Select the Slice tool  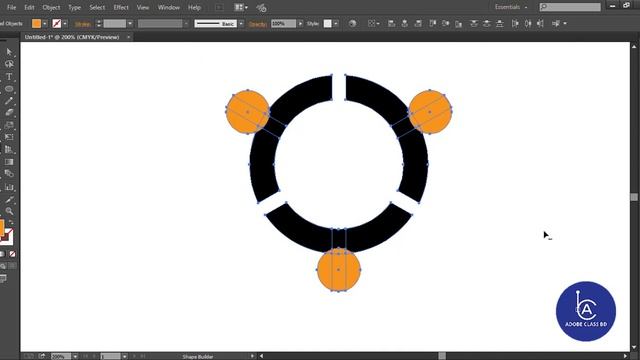tap(9, 200)
